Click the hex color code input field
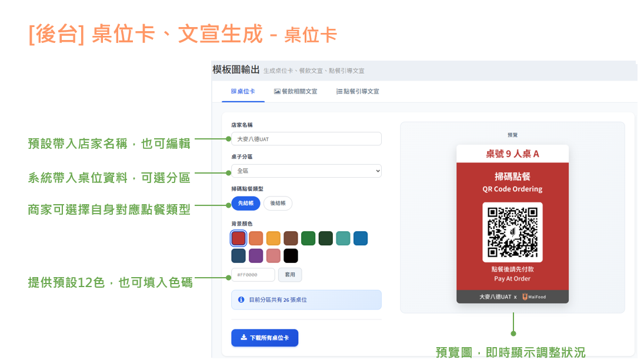Viewport: 644px width, 363px height. tap(253, 275)
